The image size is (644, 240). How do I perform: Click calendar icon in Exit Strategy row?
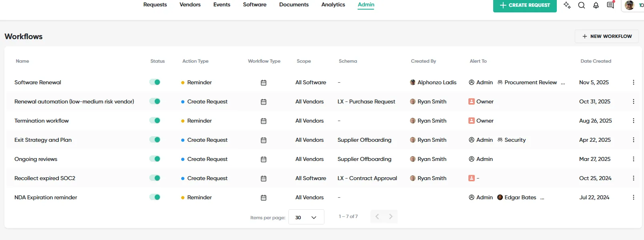(x=264, y=140)
